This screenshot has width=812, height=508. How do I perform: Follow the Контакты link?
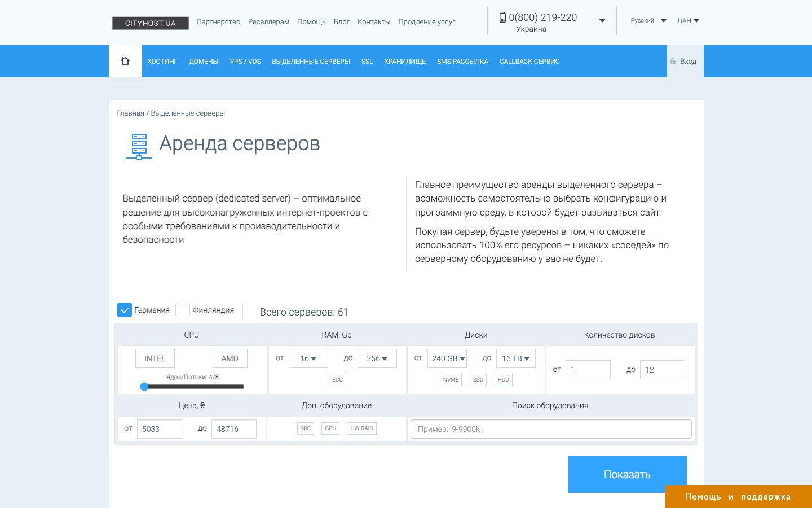click(x=374, y=22)
